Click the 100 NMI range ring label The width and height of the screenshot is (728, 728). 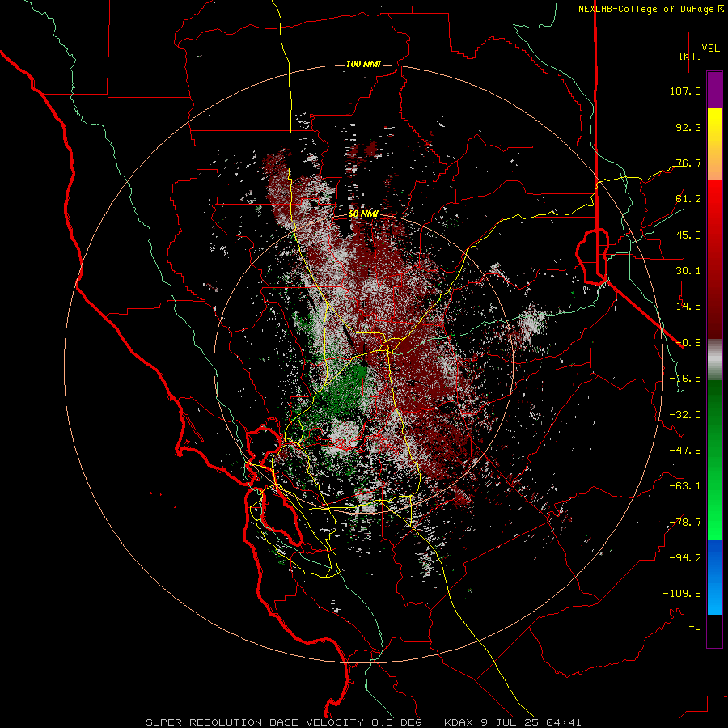point(363,64)
